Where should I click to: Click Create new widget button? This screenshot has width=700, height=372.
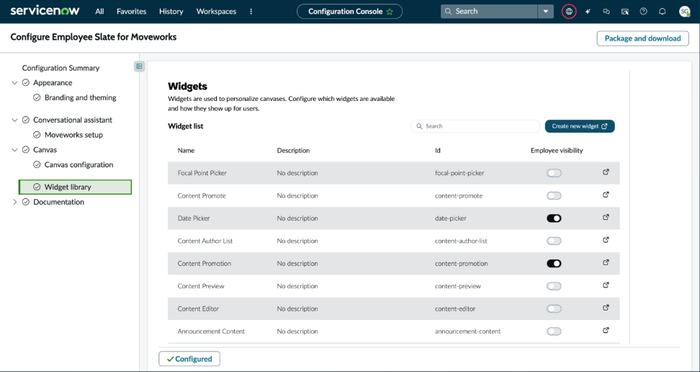click(579, 126)
